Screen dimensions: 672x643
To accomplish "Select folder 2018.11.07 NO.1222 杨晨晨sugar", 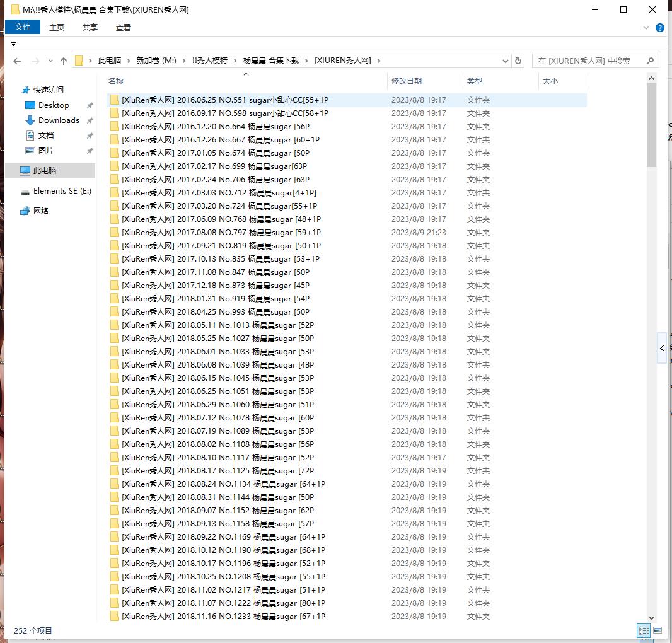I will 346,603.
